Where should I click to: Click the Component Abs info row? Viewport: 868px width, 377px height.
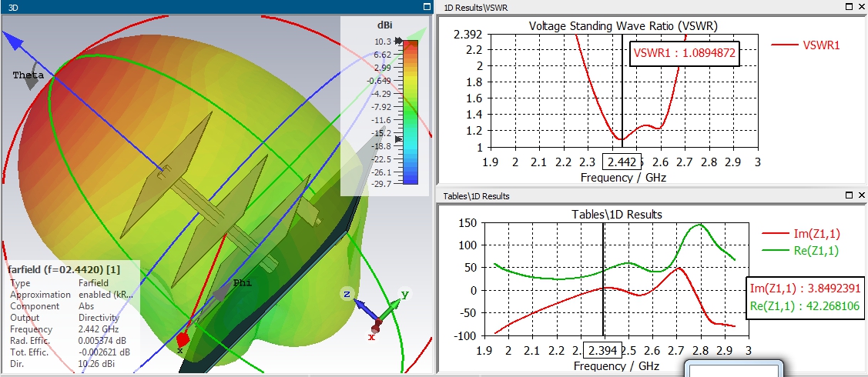51,306
